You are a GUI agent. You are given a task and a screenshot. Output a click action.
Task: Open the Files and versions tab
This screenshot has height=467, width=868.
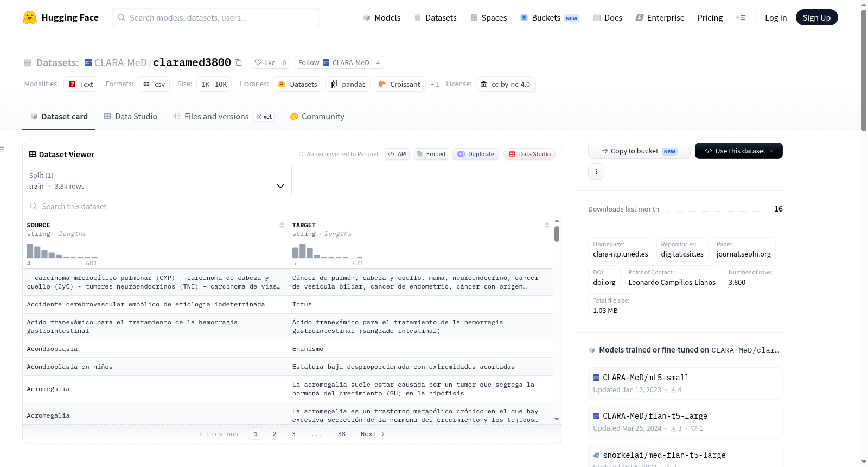tap(224, 117)
